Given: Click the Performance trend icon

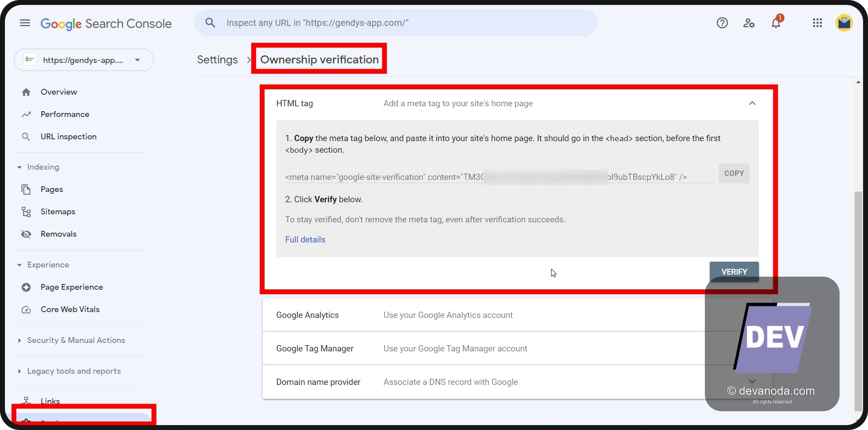Looking at the screenshot, I should pos(26,114).
